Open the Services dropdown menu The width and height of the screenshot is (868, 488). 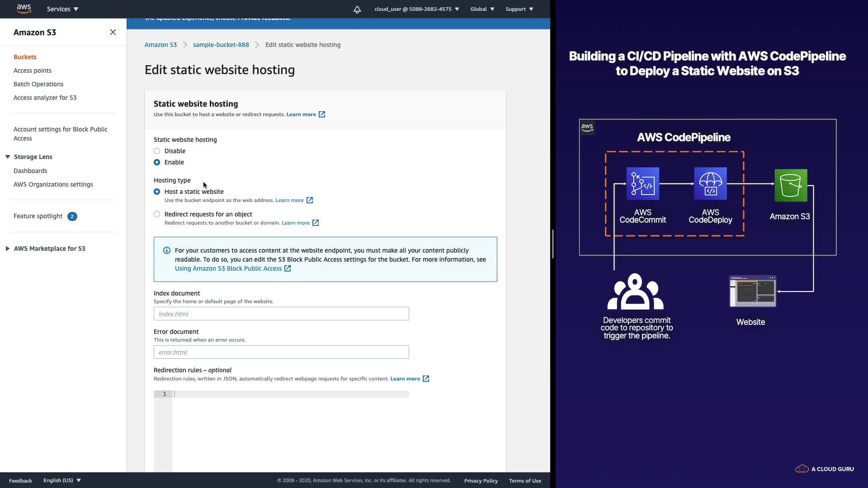[62, 9]
